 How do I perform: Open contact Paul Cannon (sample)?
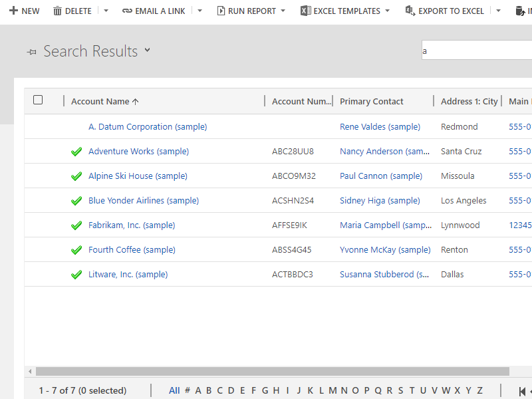pos(380,176)
